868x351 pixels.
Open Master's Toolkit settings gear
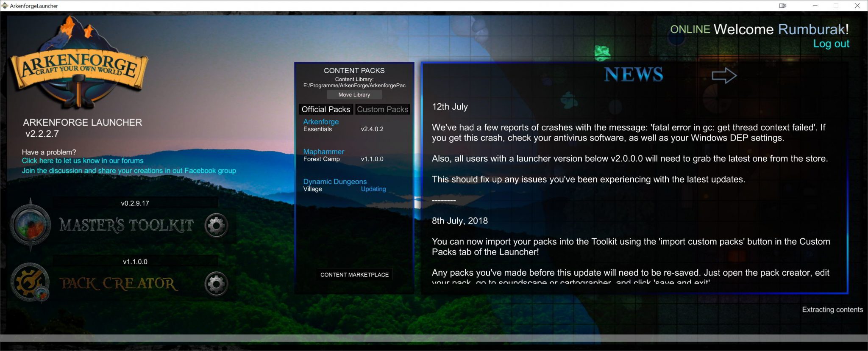[216, 225]
